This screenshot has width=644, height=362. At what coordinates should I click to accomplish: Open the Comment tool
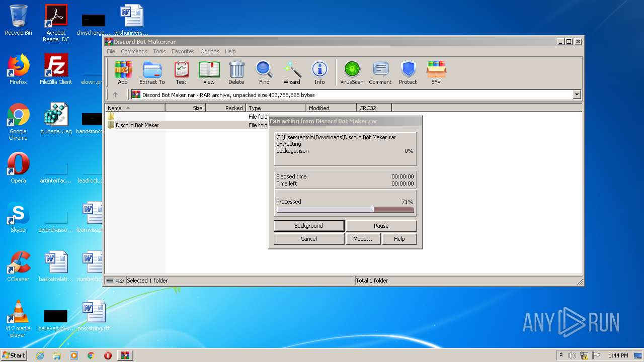coord(380,73)
